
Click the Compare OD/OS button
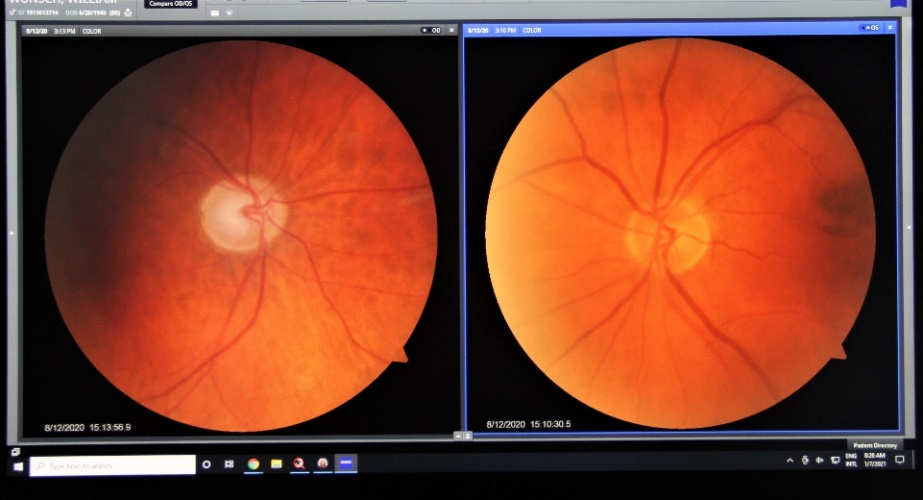click(x=172, y=4)
